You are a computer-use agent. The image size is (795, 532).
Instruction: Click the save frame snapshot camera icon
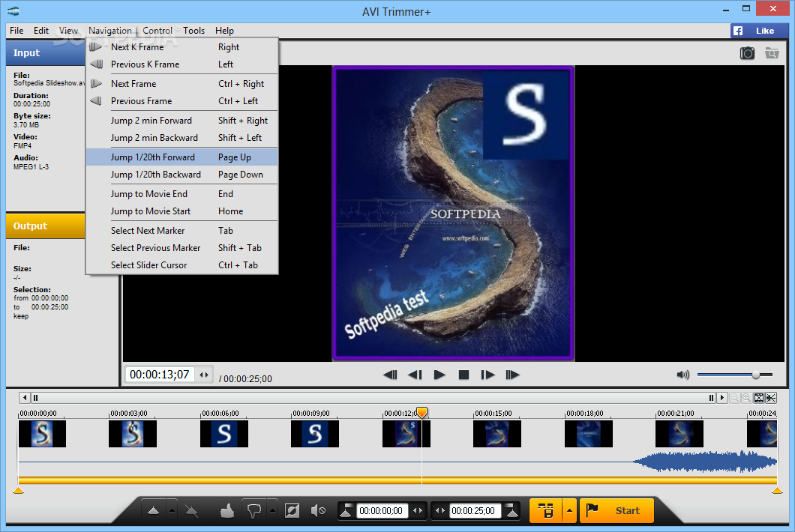coord(747,53)
